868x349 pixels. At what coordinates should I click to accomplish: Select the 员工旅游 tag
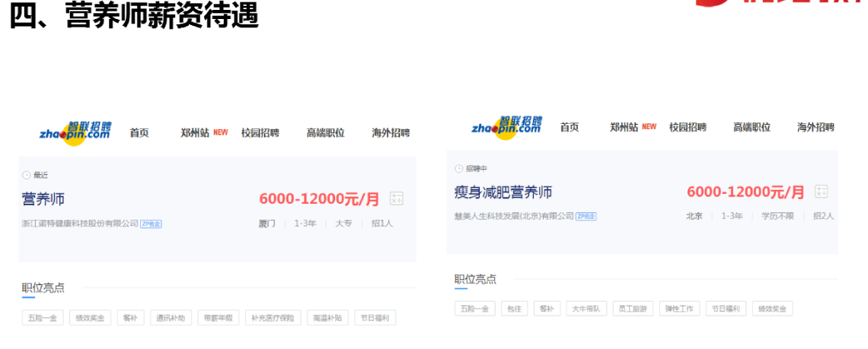point(633,309)
